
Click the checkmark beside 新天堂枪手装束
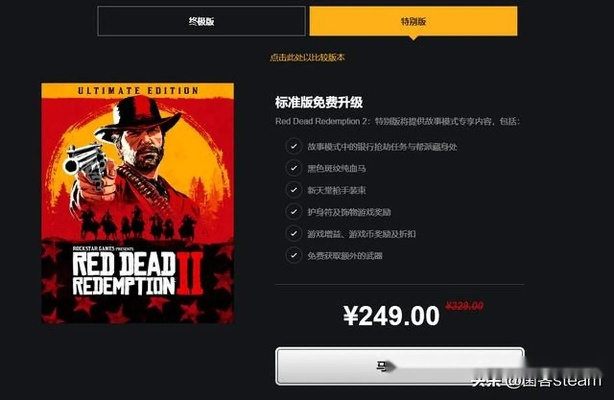(293, 190)
